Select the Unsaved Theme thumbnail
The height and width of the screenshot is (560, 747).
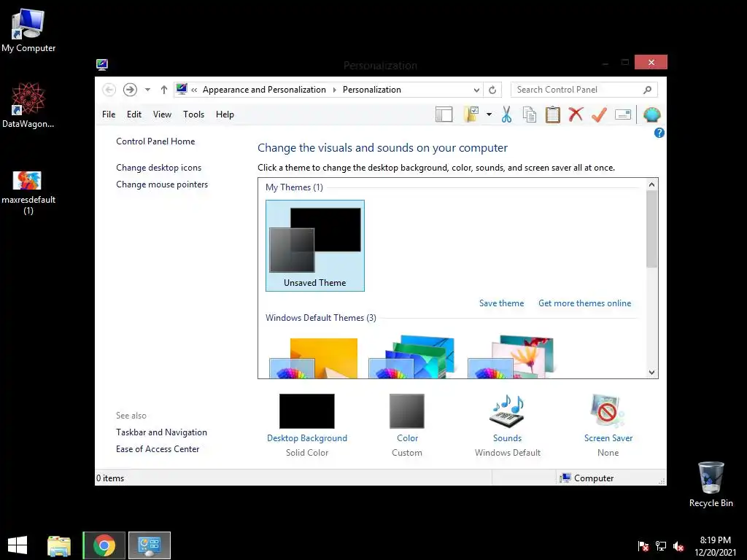pos(315,245)
